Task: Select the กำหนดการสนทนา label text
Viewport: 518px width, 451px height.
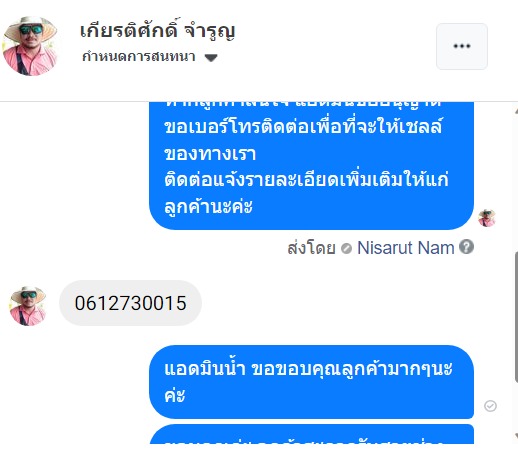Action: point(139,57)
